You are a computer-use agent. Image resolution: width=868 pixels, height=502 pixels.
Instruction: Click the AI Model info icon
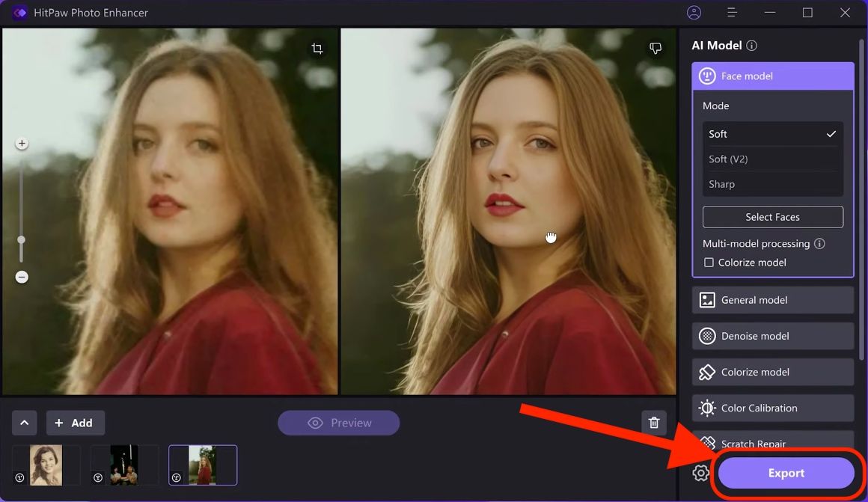click(x=751, y=46)
